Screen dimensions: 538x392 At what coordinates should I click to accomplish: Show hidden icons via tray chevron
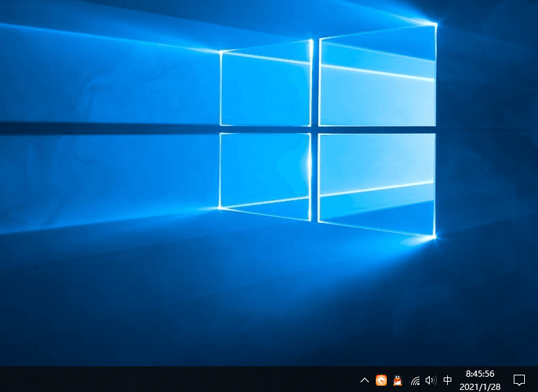(365, 380)
